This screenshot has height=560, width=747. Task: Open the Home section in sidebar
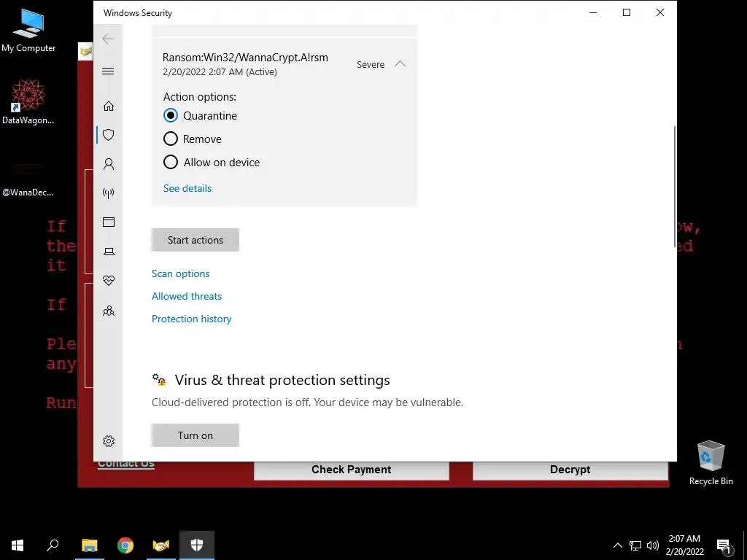pos(109,106)
